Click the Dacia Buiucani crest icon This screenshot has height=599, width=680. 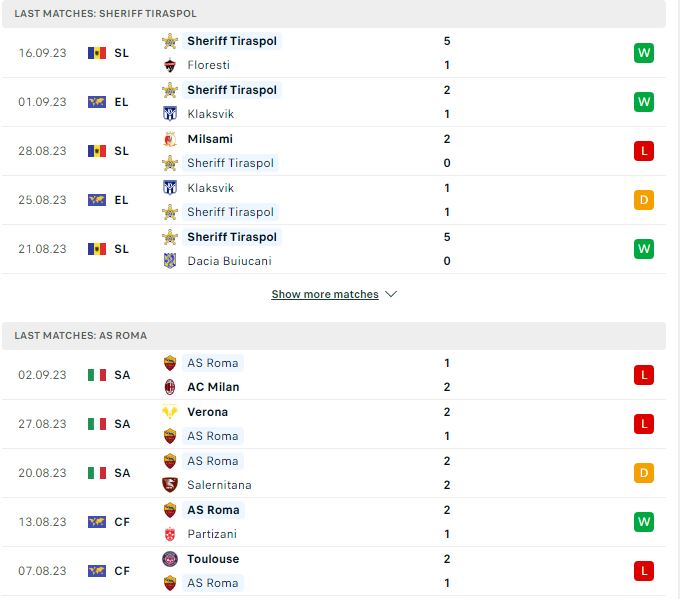170,261
